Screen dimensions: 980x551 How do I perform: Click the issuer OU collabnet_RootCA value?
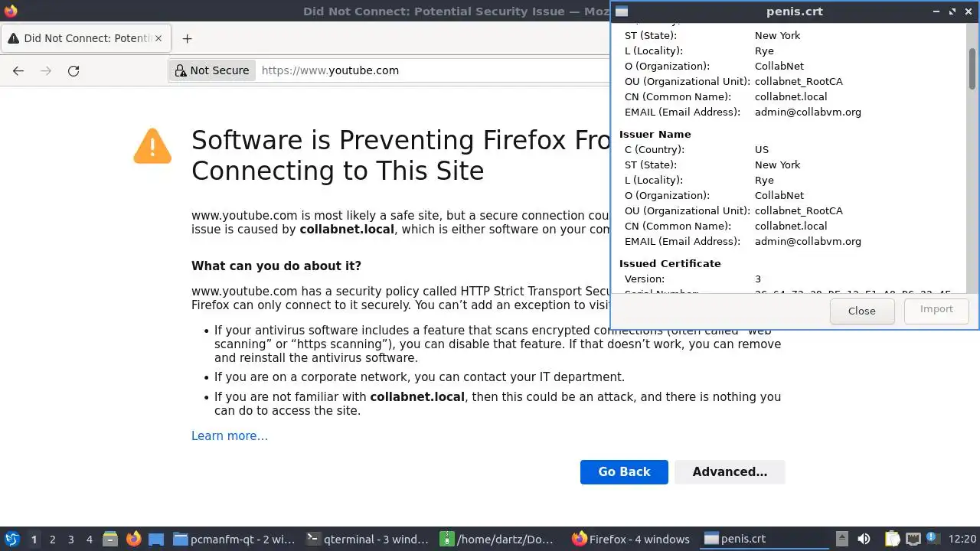coord(799,210)
